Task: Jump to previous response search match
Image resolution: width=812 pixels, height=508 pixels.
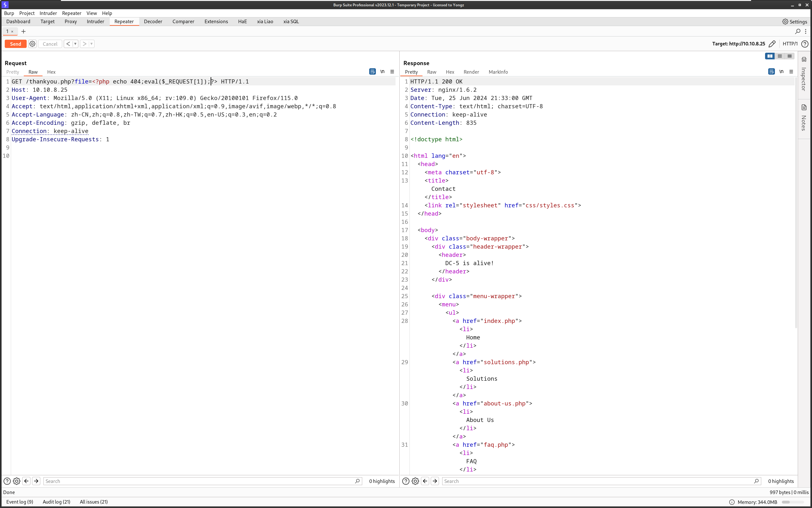Action: tap(425, 481)
